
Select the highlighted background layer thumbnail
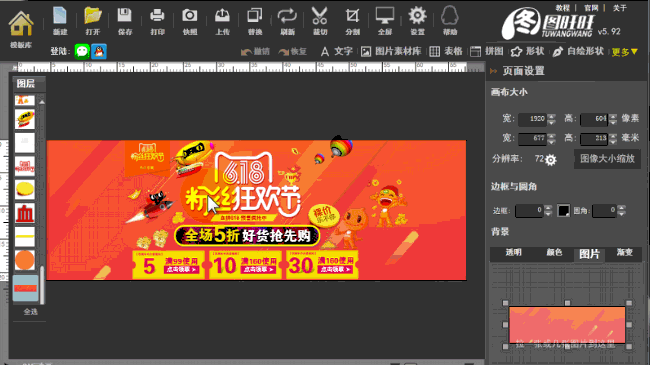click(25, 288)
